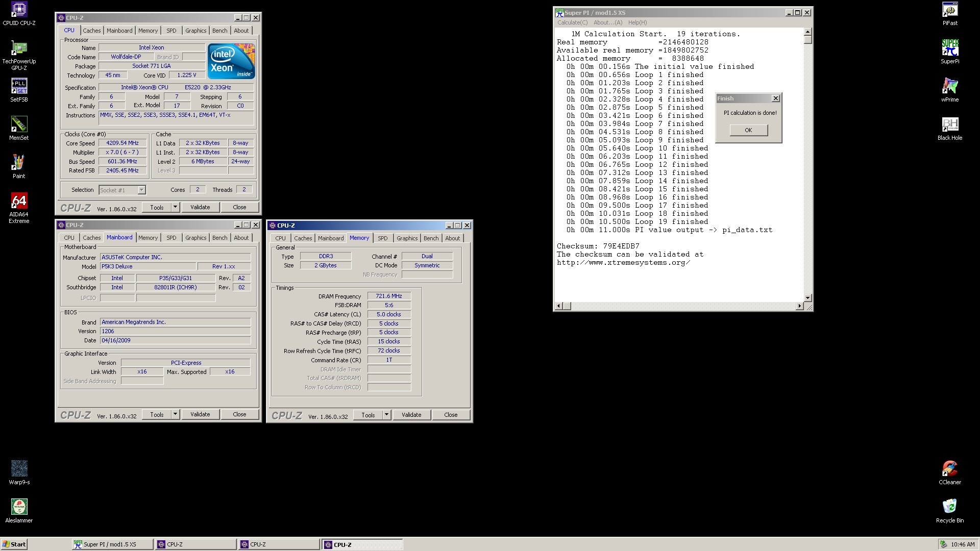This screenshot has width=980, height=551.
Task: Click Tools button in CPU-Z Memory window
Action: click(x=368, y=415)
